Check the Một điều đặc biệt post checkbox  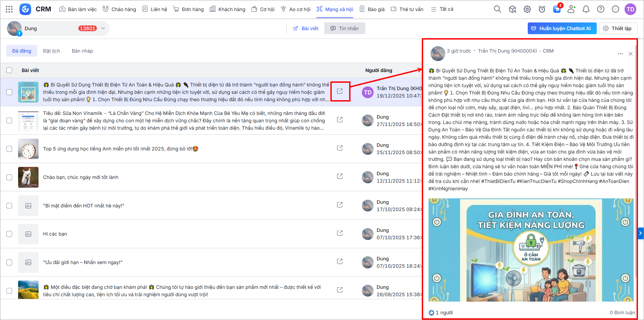[x=9, y=291]
